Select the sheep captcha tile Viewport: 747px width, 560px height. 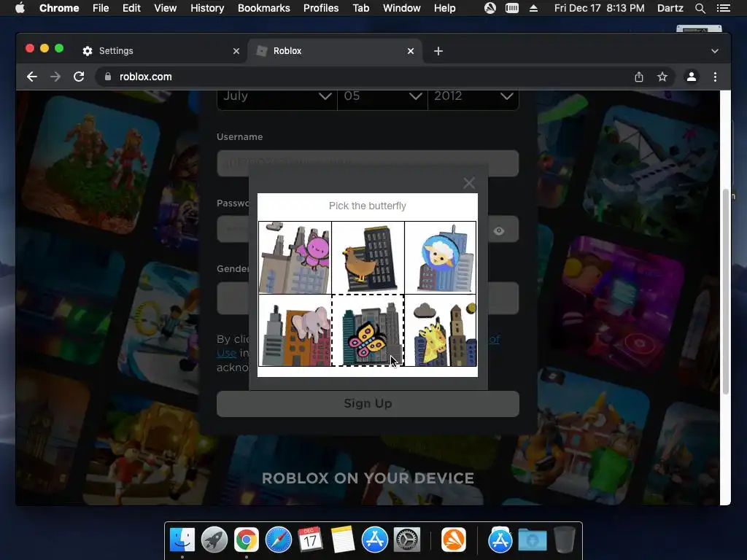440,257
